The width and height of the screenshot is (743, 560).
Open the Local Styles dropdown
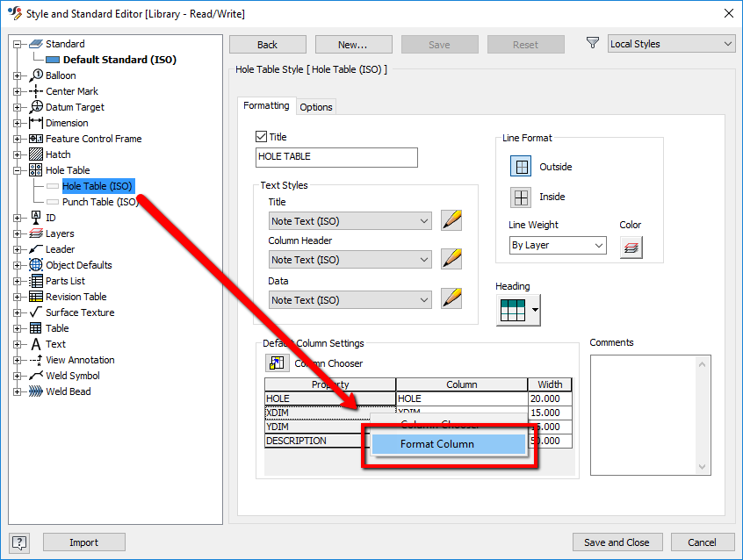671,42
